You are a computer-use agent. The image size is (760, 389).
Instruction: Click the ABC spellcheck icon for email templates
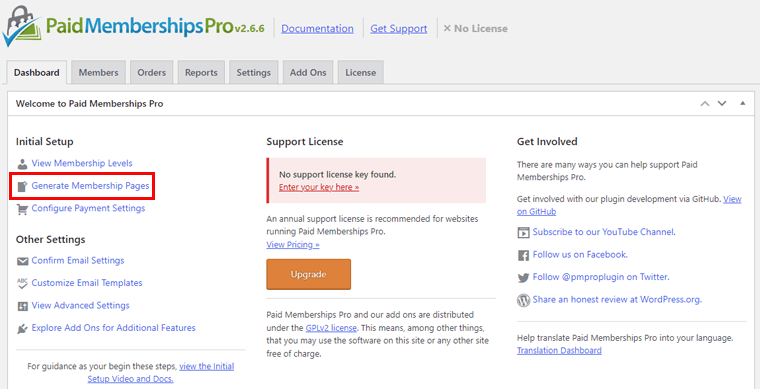pos(22,283)
